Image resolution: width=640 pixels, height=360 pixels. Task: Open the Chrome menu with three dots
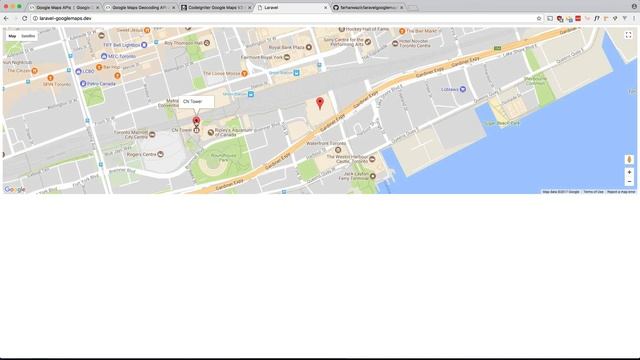tap(634, 18)
